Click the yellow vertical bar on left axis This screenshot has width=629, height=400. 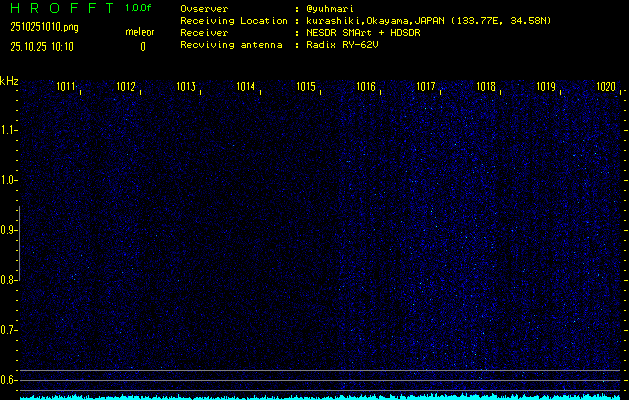(19, 250)
